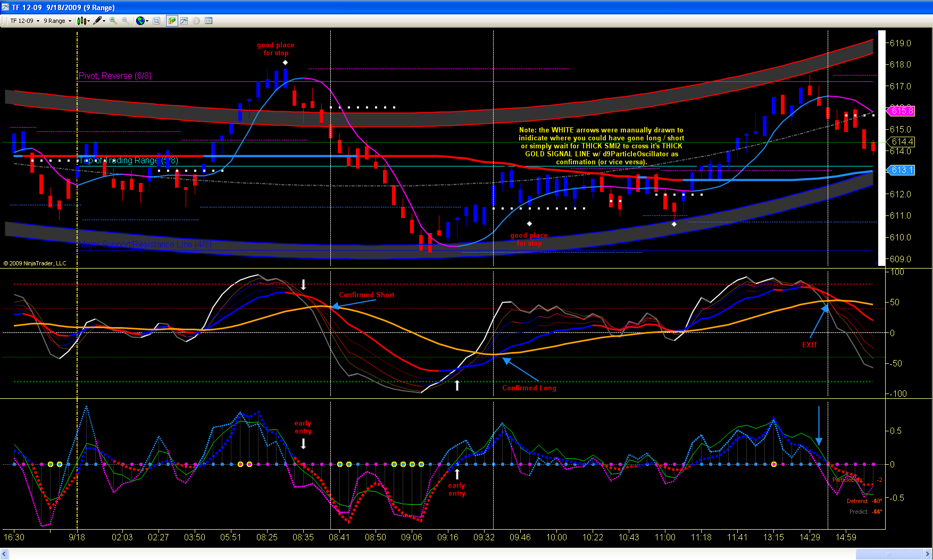Click the 'TF 12-09 9/18/2009 (9 Range)' window title
Viewport: 933px width, 560px height.
tap(63, 7)
